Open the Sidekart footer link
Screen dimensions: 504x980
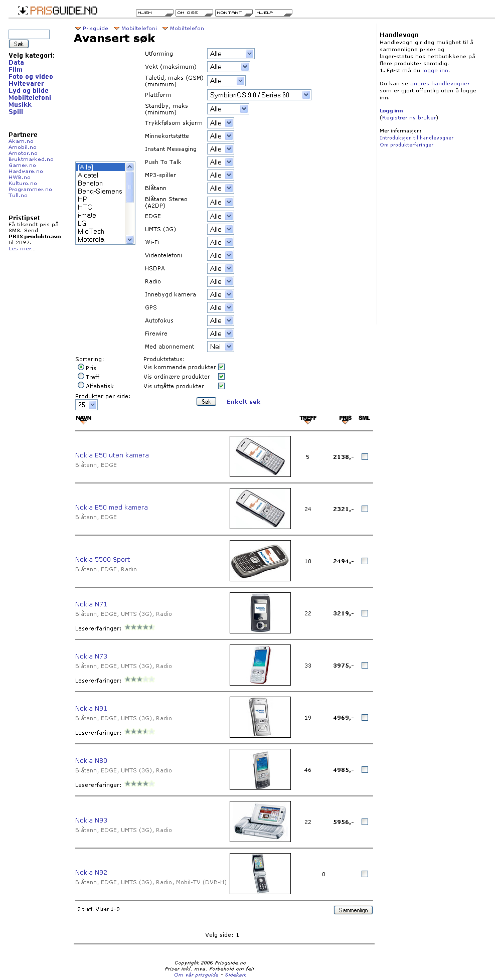point(235,974)
